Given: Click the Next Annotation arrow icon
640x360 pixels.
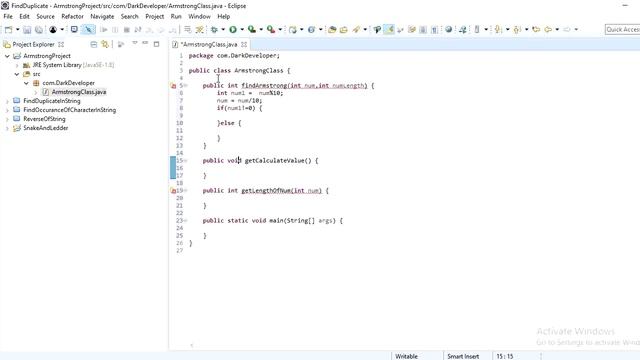Looking at the screenshot, I should (498, 29).
